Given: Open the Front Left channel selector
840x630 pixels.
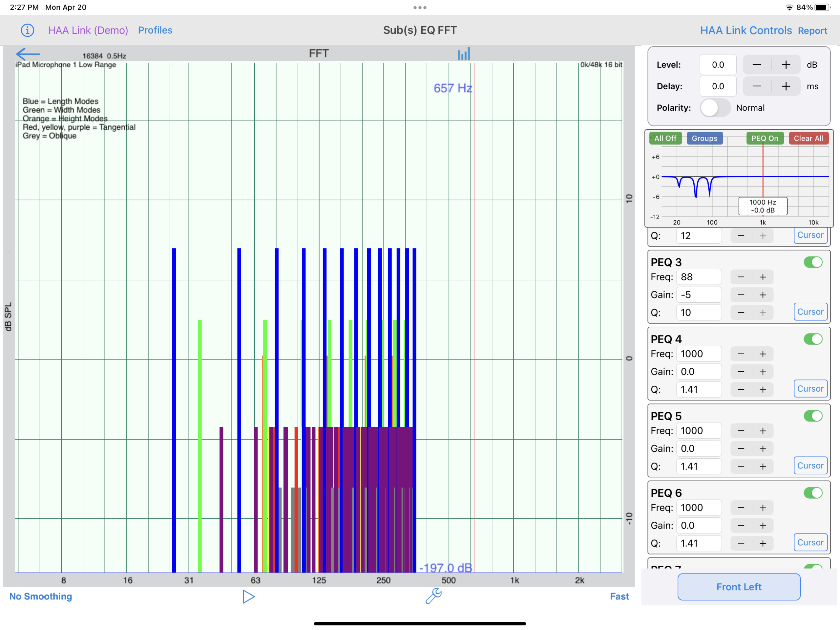Looking at the screenshot, I should 739,587.
